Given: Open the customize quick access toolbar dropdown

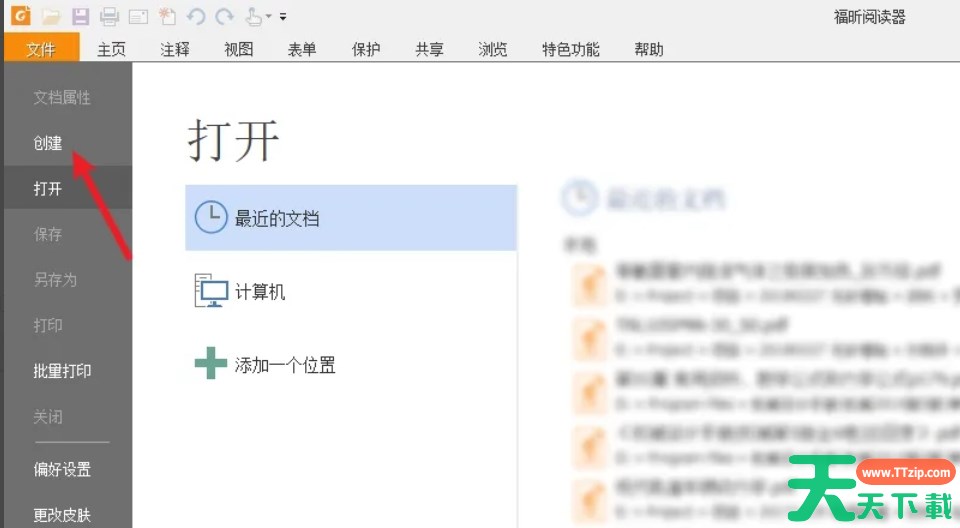Looking at the screenshot, I should (x=283, y=17).
